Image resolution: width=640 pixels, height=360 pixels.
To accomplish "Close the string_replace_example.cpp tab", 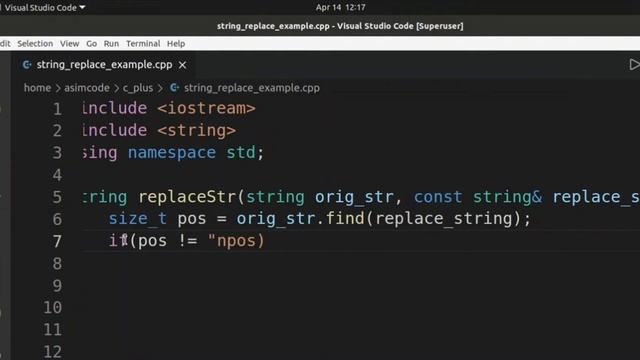I will click(182, 65).
